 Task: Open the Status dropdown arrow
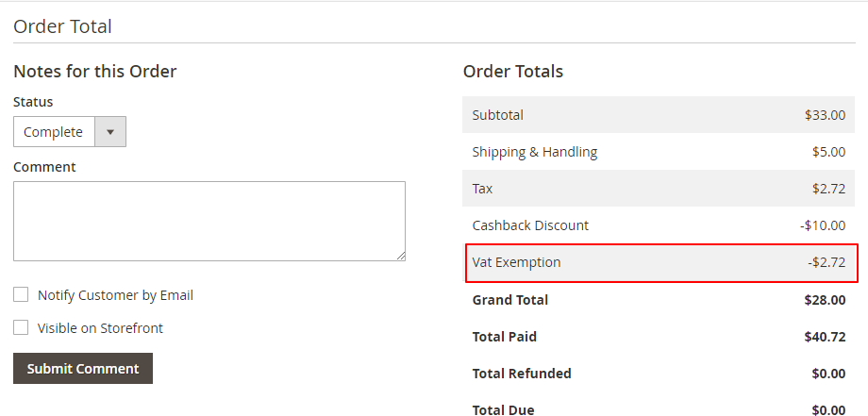[x=110, y=132]
